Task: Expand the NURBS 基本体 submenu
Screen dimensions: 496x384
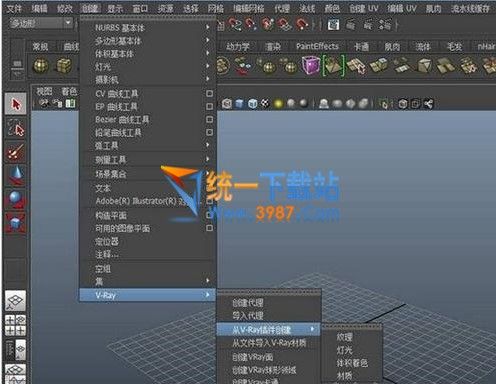Action: pyautogui.click(x=148, y=27)
